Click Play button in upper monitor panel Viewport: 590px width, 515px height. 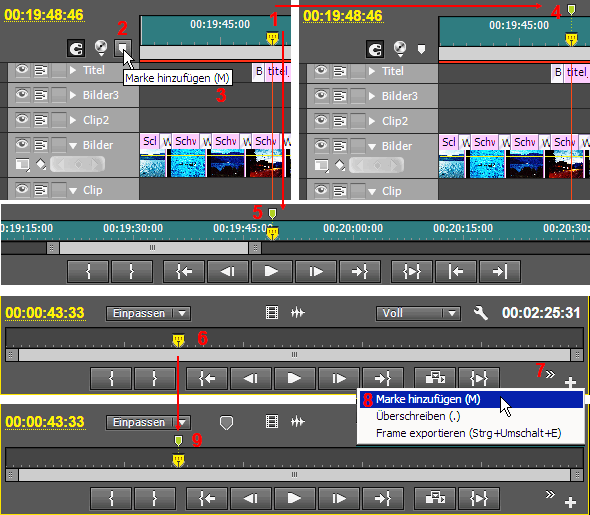point(294,378)
